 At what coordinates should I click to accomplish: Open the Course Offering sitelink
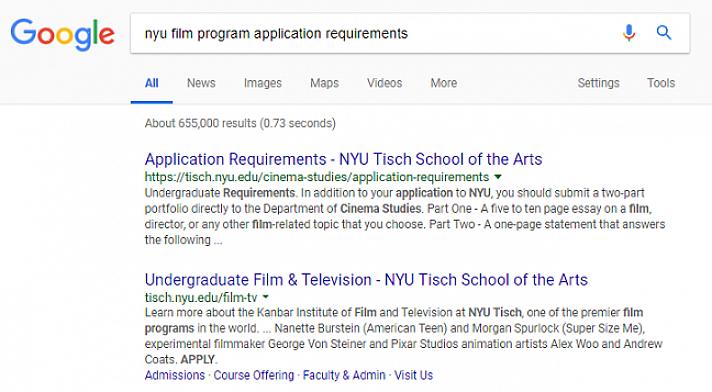coord(254,375)
